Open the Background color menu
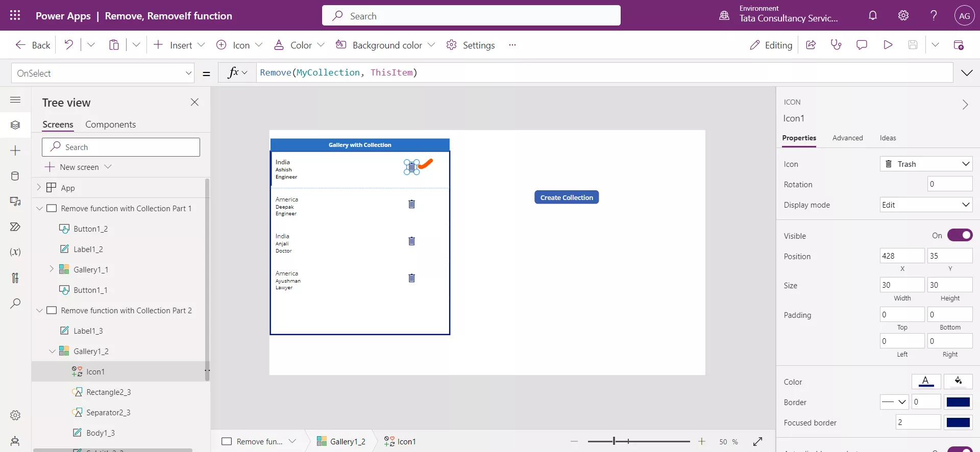 click(x=385, y=45)
